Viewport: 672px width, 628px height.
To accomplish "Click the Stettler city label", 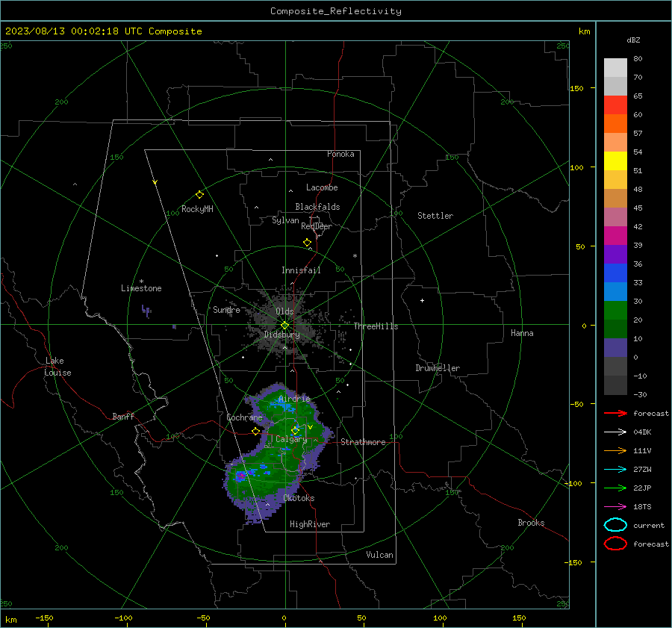I will [x=435, y=216].
